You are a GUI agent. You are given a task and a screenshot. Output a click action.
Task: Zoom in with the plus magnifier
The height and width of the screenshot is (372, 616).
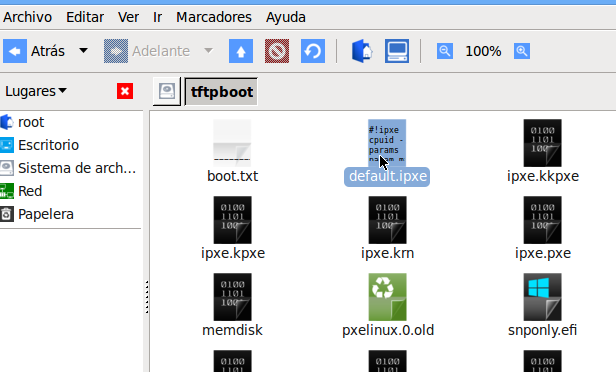point(522,51)
